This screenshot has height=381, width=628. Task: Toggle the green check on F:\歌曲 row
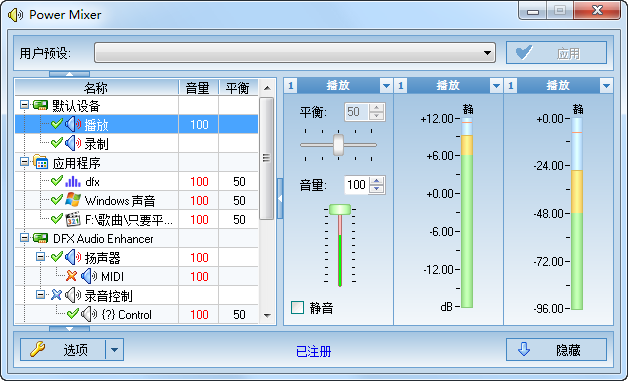pyautogui.click(x=57, y=219)
